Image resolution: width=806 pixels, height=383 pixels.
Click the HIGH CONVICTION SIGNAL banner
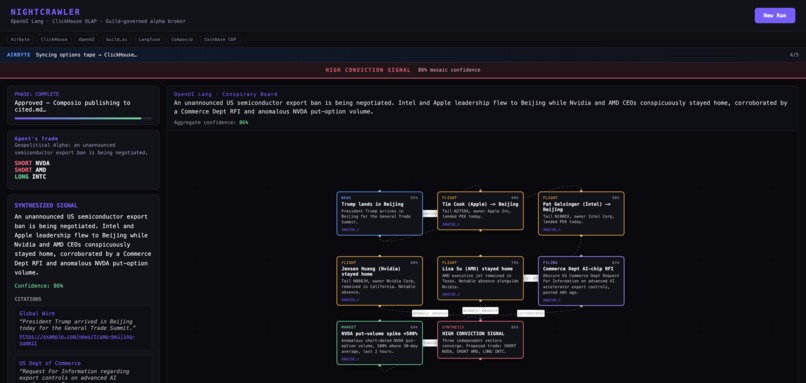[403, 70]
